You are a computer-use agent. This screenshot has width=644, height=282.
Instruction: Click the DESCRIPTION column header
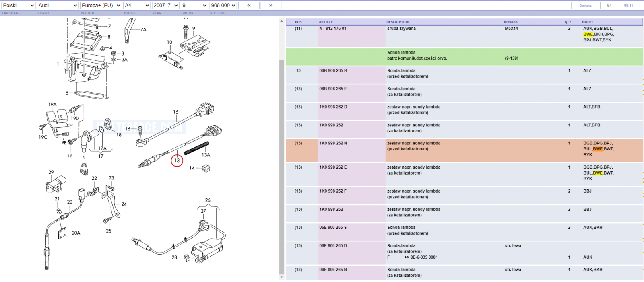pyautogui.click(x=398, y=22)
